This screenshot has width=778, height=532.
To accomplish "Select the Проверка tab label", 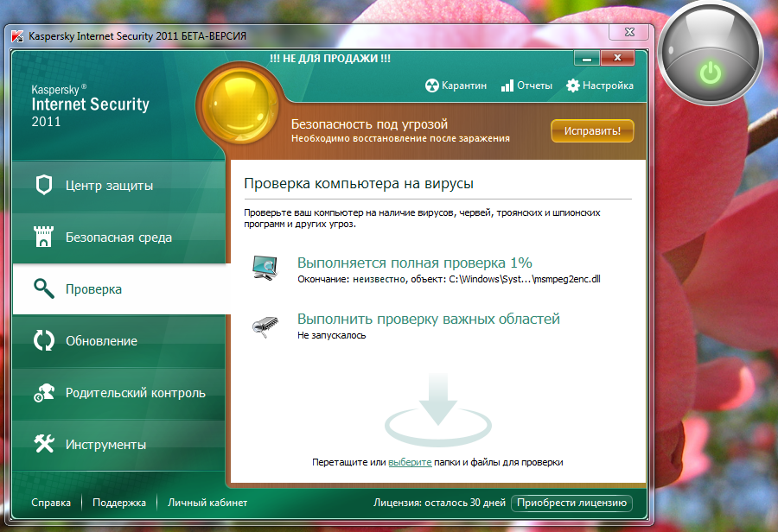I will point(93,289).
